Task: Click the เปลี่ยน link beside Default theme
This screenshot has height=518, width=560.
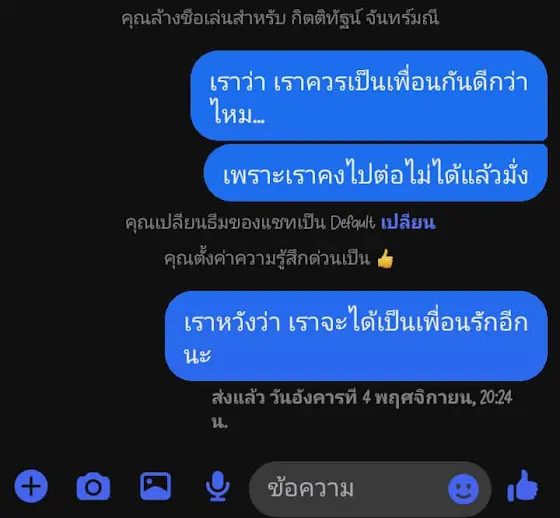Action: point(408,223)
